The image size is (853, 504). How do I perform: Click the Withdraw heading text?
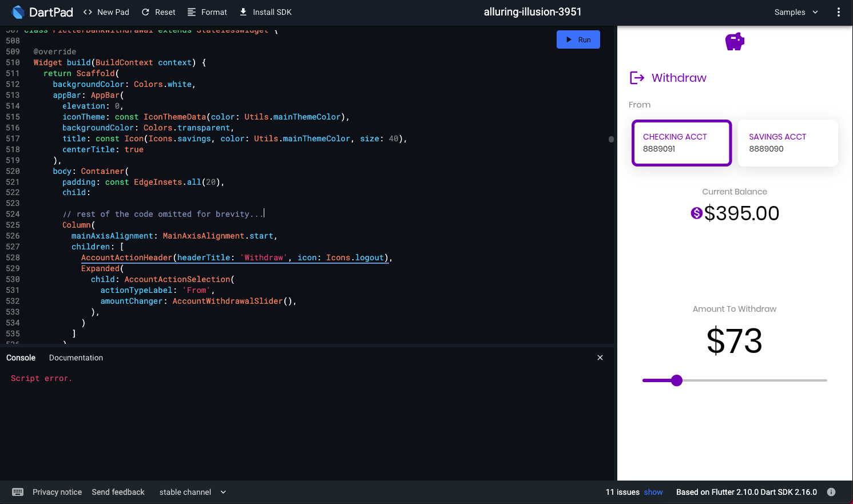[679, 78]
